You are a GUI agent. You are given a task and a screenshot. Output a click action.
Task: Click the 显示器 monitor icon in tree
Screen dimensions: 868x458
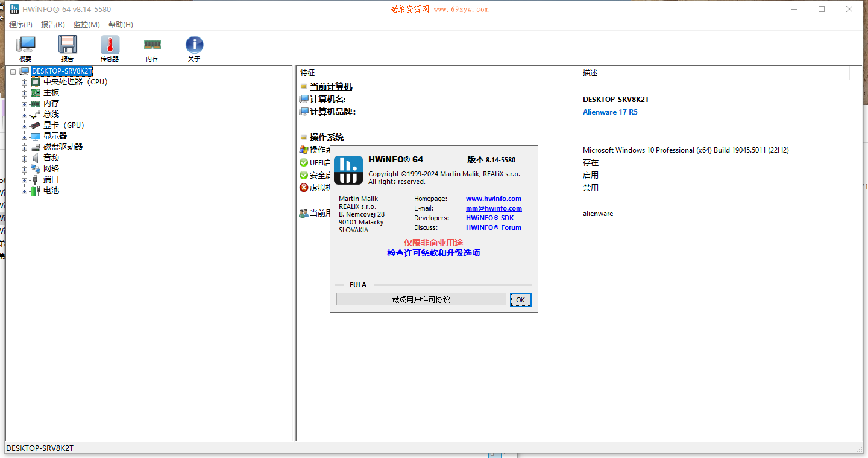pos(36,136)
